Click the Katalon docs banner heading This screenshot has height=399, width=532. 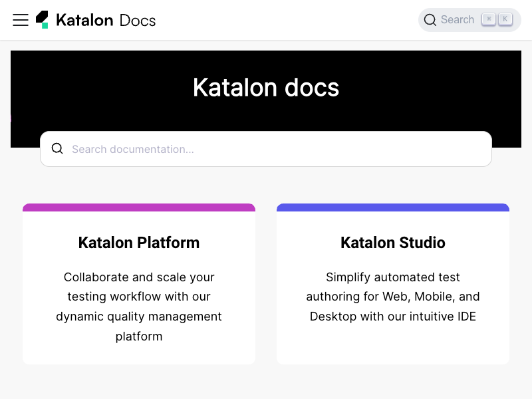coord(266,88)
